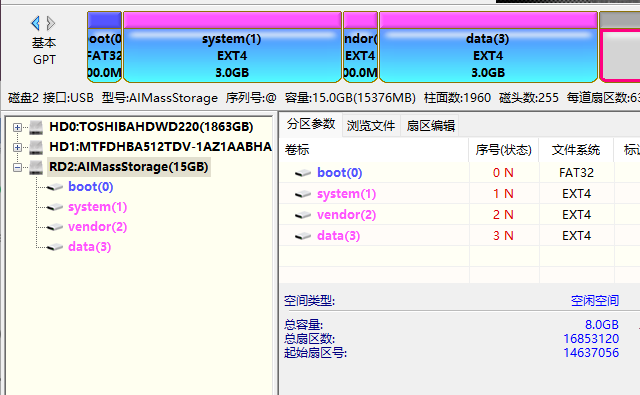Click drive icon beside tree boot(0)
This screenshot has height=395, width=640.
tap(55, 187)
